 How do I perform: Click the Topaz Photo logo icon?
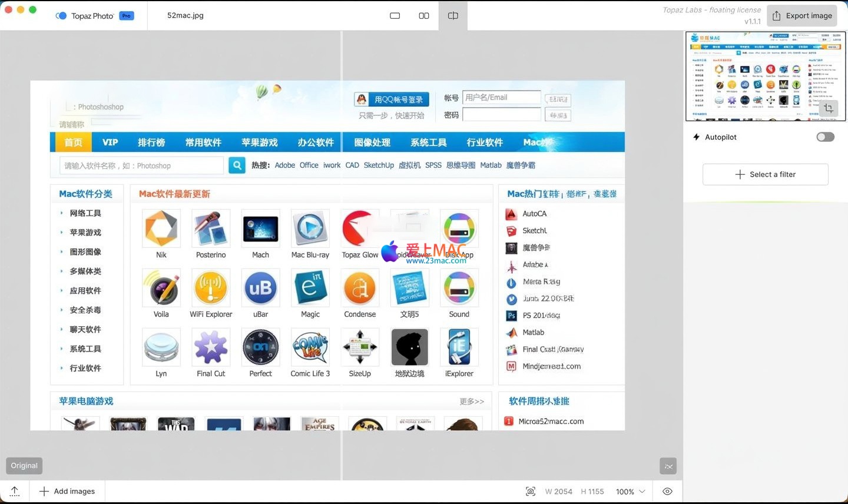tap(61, 16)
